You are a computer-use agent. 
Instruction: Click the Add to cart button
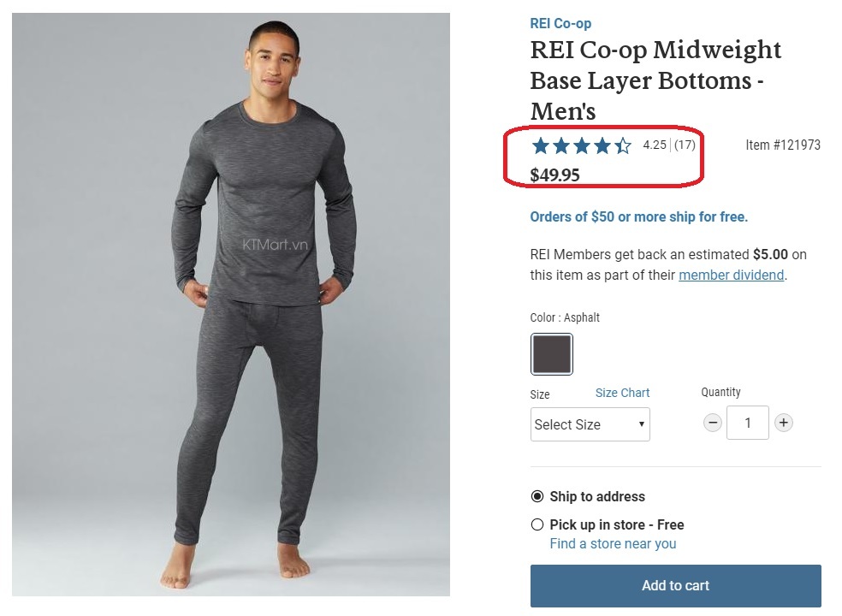click(x=675, y=586)
